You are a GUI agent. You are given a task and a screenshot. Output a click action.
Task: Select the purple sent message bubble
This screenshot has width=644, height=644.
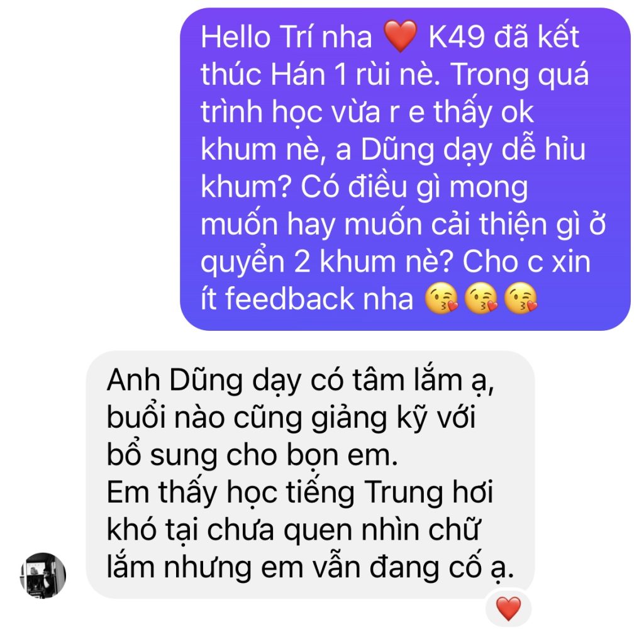[405, 169]
